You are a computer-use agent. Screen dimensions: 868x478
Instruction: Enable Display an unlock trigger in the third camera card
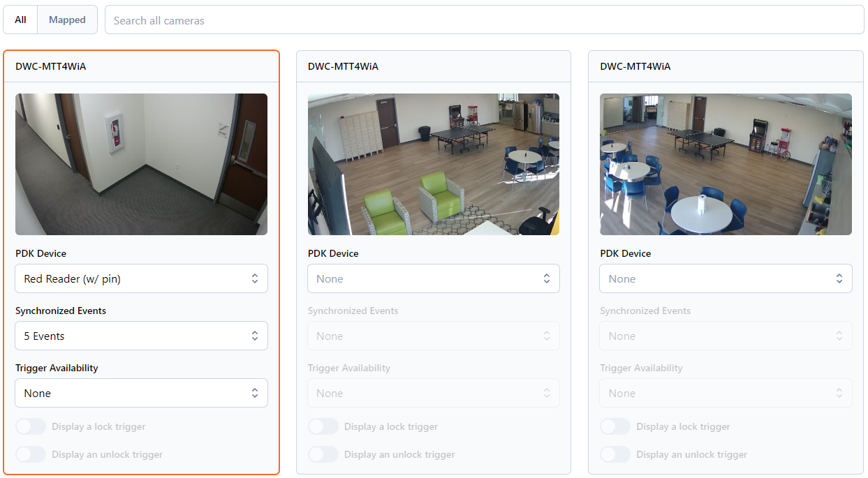[x=615, y=454]
